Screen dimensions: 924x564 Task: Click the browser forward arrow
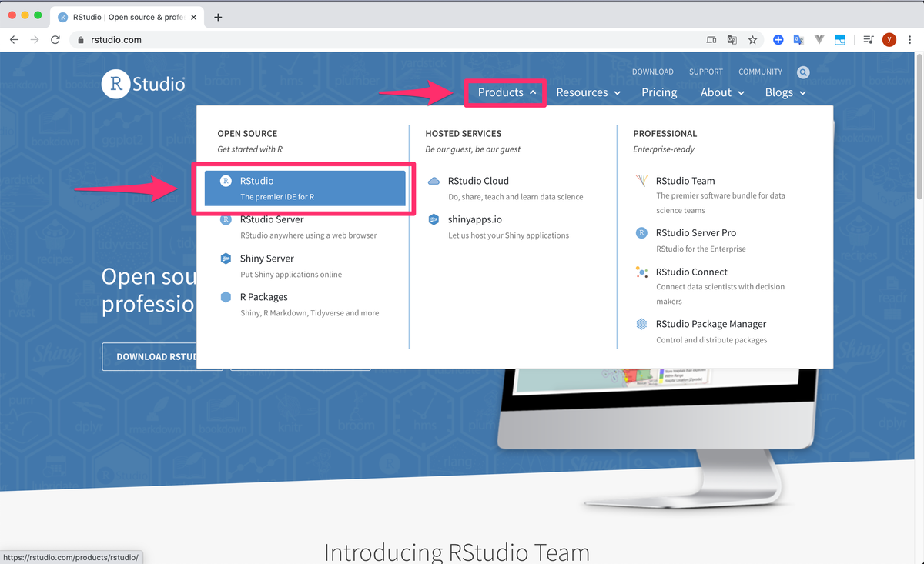[35, 40]
